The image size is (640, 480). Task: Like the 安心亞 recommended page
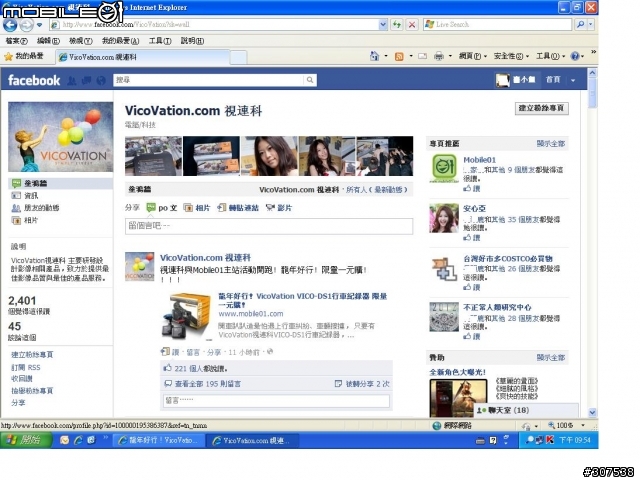472,238
